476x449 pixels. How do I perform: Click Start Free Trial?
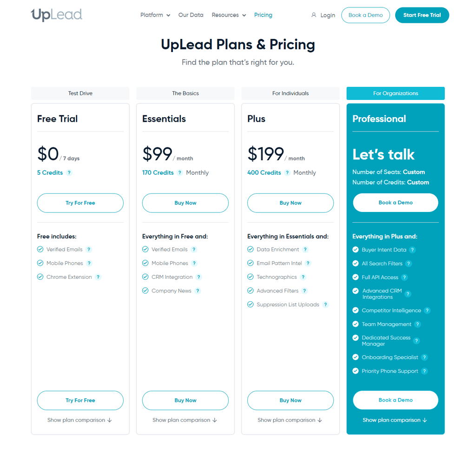(x=422, y=15)
